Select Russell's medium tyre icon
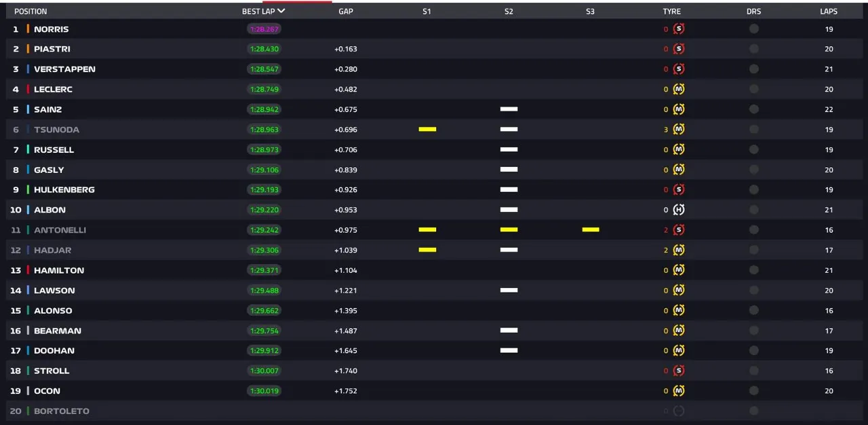Viewport: 868px width, 425px height. 679,149
